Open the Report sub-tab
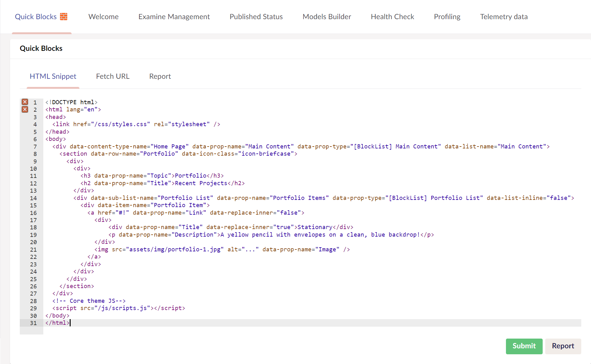The height and width of the screenshot is (364, 591). point(160,76)
